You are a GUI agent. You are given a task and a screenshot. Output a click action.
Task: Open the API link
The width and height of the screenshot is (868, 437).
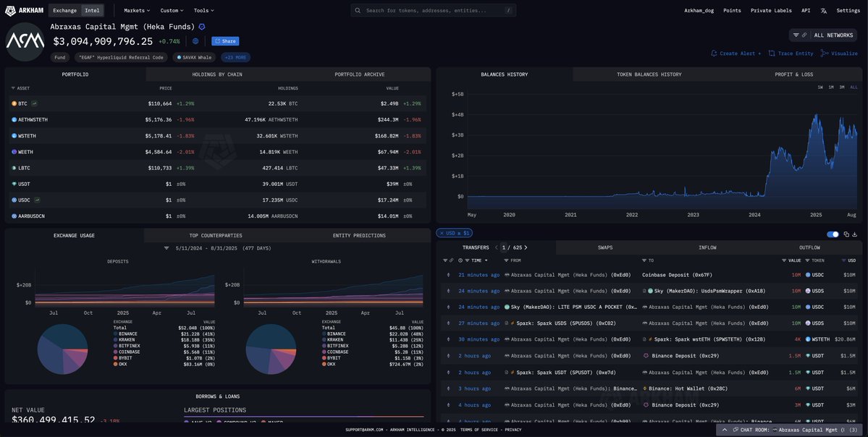[x=806, y=11]
